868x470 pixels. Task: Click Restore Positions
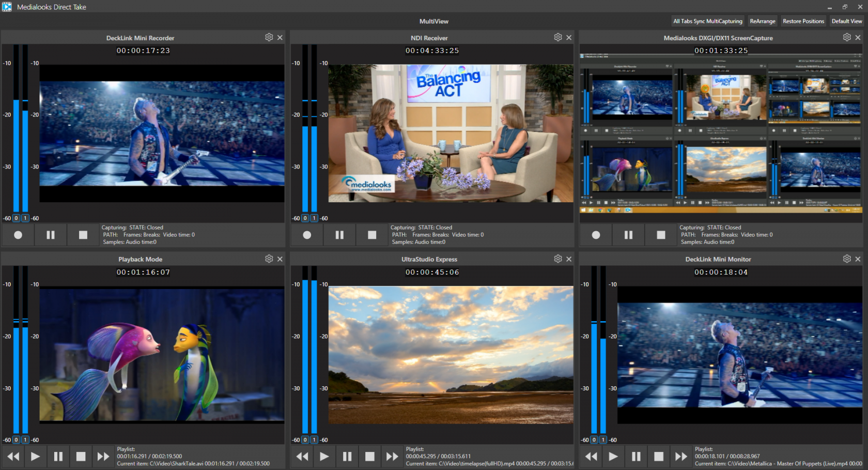803,21
